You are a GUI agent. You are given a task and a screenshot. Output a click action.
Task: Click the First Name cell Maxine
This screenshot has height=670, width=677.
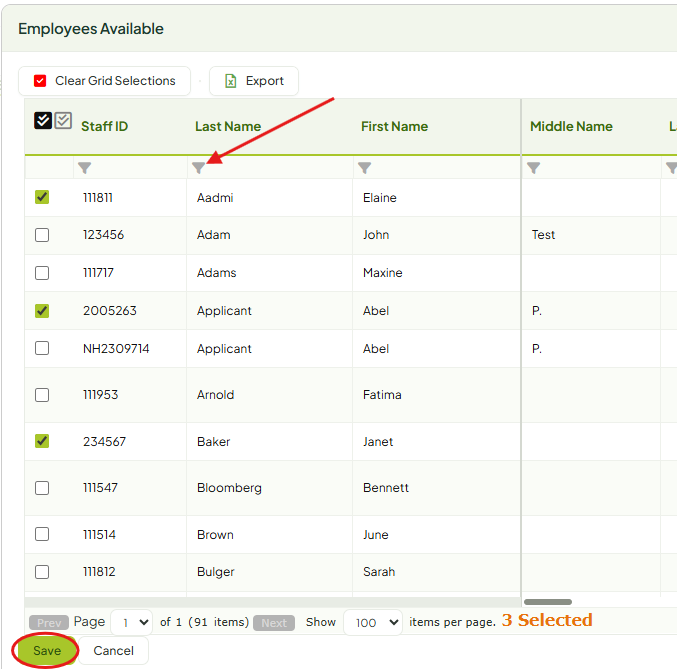[x=383, y=273]
